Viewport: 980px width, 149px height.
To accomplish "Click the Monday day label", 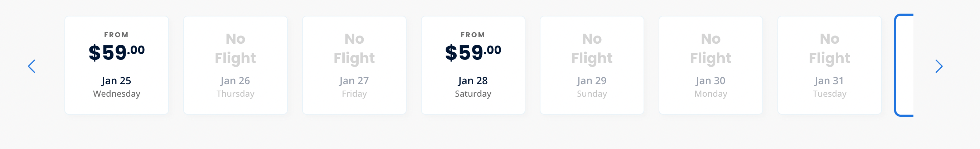I will click(710, 94).
